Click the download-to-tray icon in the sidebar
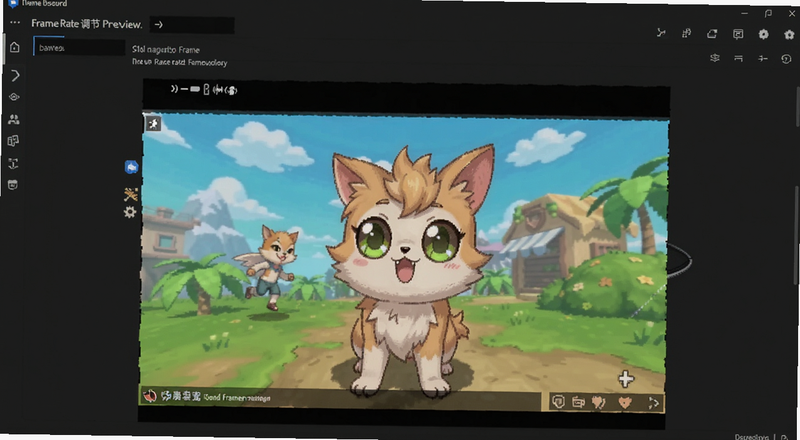The height and width of the screenshot is (440, 800). click(13, 163)
